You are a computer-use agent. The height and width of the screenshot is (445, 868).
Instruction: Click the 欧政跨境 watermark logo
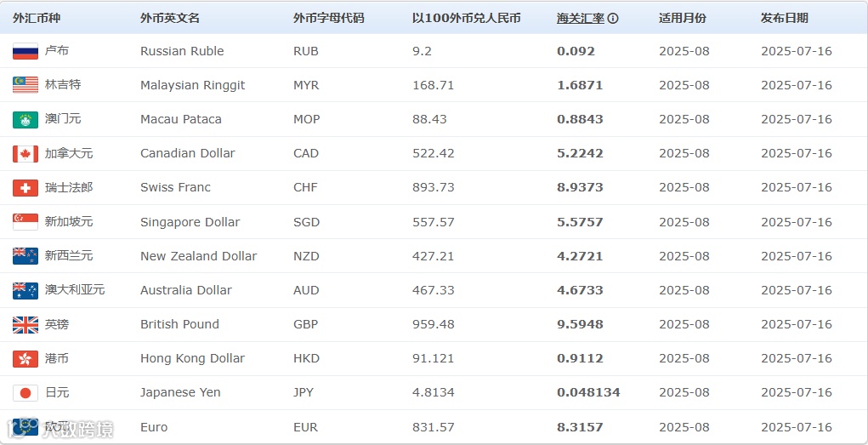(60, 428)
